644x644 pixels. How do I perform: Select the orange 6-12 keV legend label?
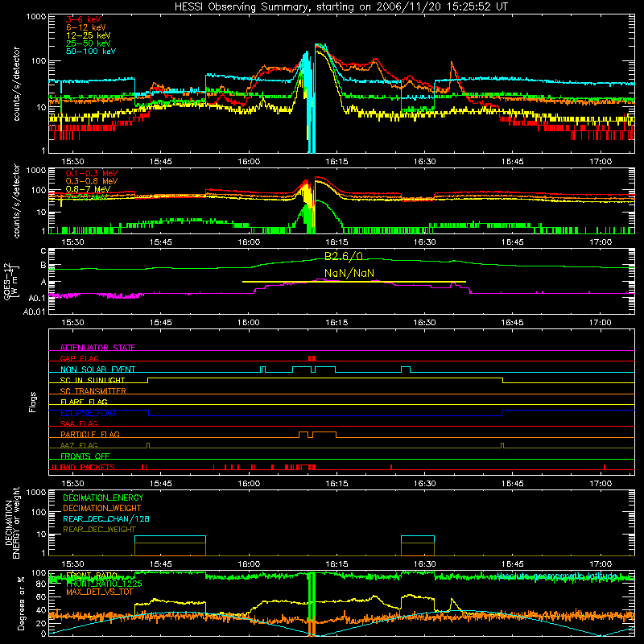click(x=86, y=27)
